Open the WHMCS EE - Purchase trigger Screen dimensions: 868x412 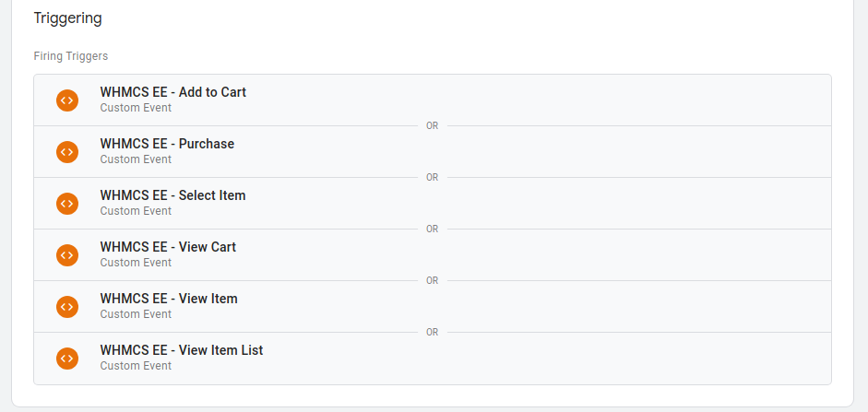point(167,144)
